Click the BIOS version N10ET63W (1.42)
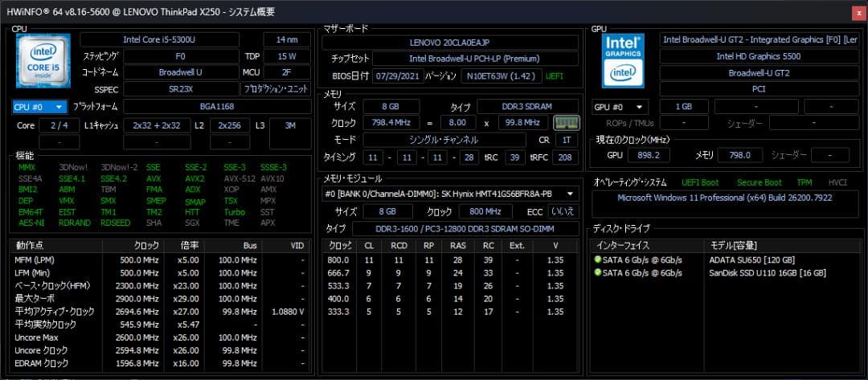Screen dimensions: 868x380 [x=502, y=76]
